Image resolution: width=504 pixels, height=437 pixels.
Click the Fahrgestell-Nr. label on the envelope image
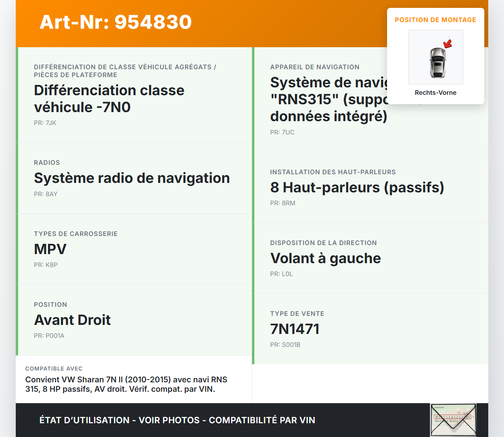tap(440, 407)
